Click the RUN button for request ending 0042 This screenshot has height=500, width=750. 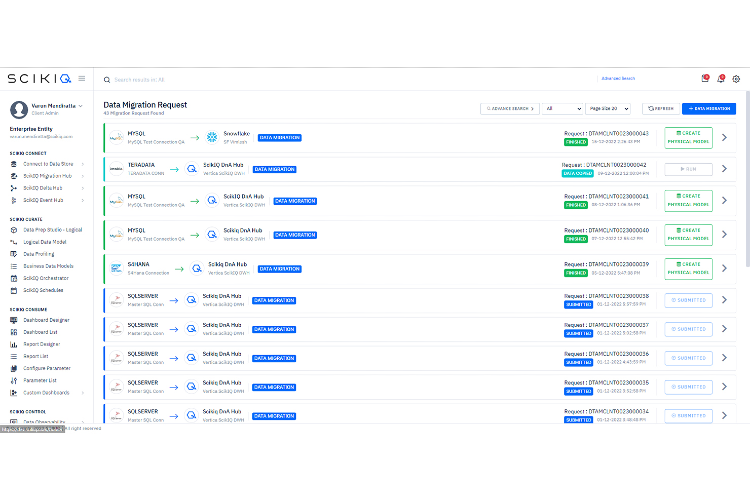point(688,169)
